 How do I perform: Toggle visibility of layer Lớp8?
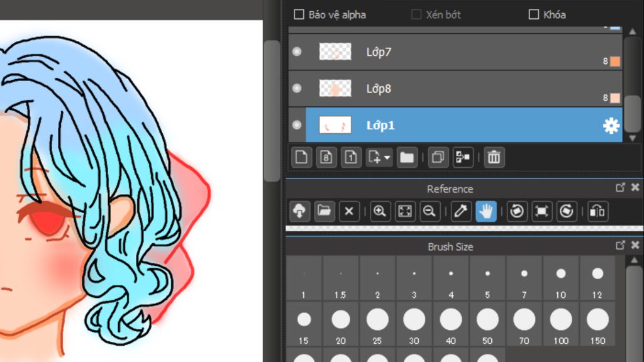297,88
